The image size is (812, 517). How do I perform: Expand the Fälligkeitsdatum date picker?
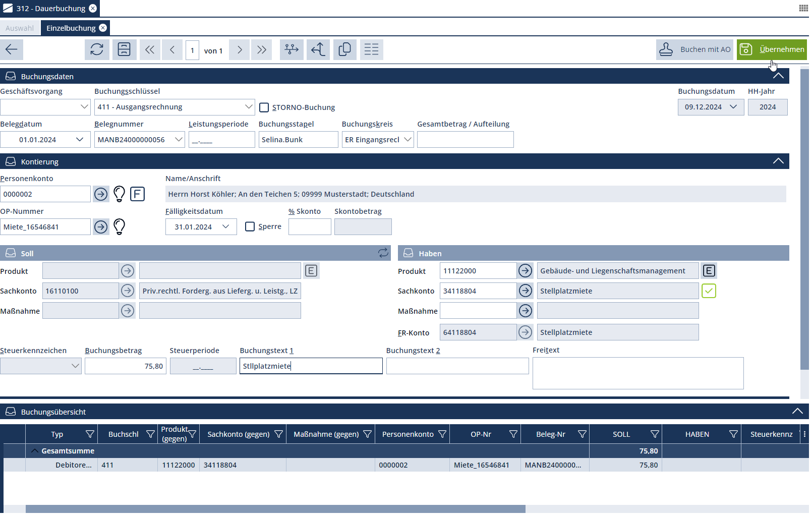(x=226, y=227)
